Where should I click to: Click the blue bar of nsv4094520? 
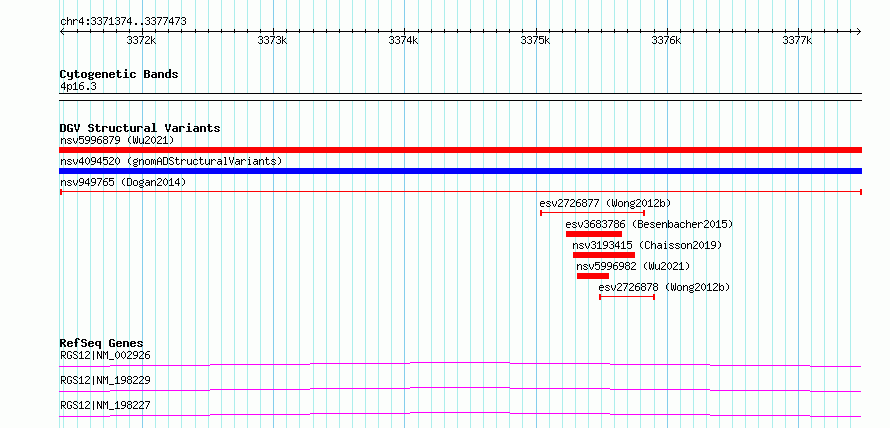click(461, 171)
